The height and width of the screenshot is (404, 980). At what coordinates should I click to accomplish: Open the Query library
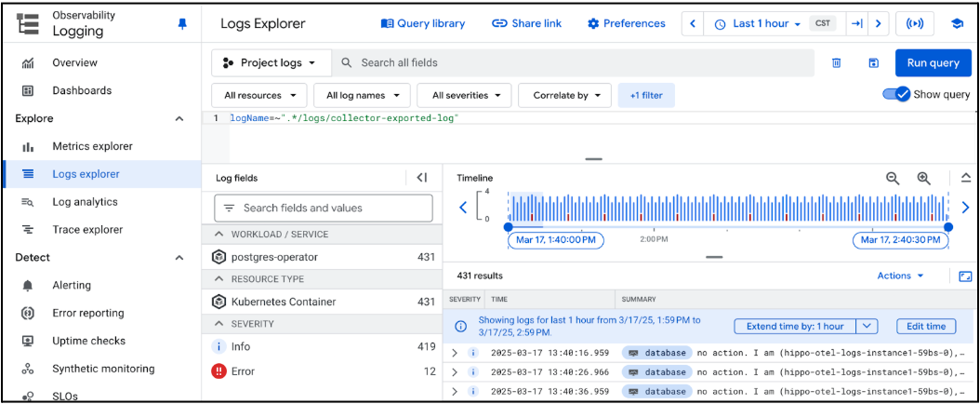tap(423, 23)
